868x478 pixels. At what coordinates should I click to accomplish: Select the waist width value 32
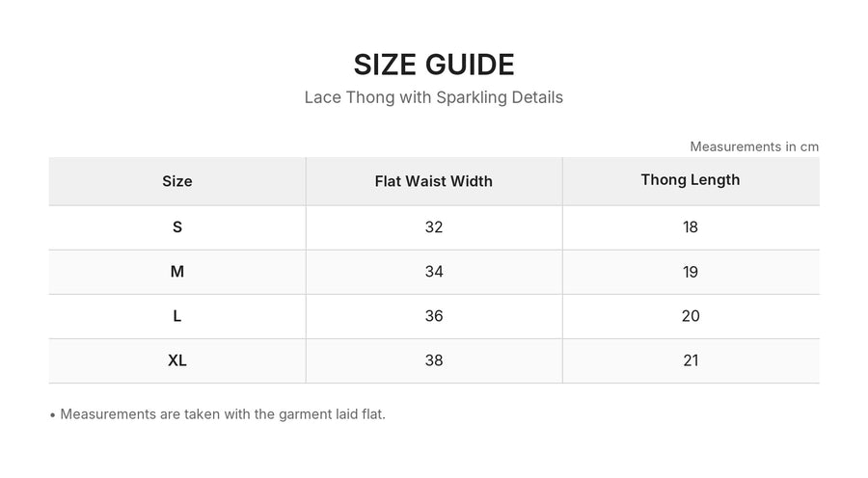pyautogui.click(x=434, y=226)
